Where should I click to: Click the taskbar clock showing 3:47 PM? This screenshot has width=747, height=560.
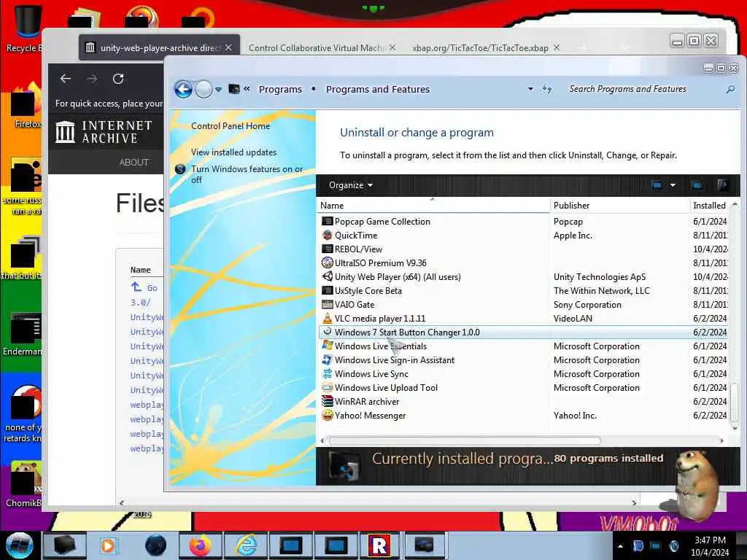coord(710,545)
